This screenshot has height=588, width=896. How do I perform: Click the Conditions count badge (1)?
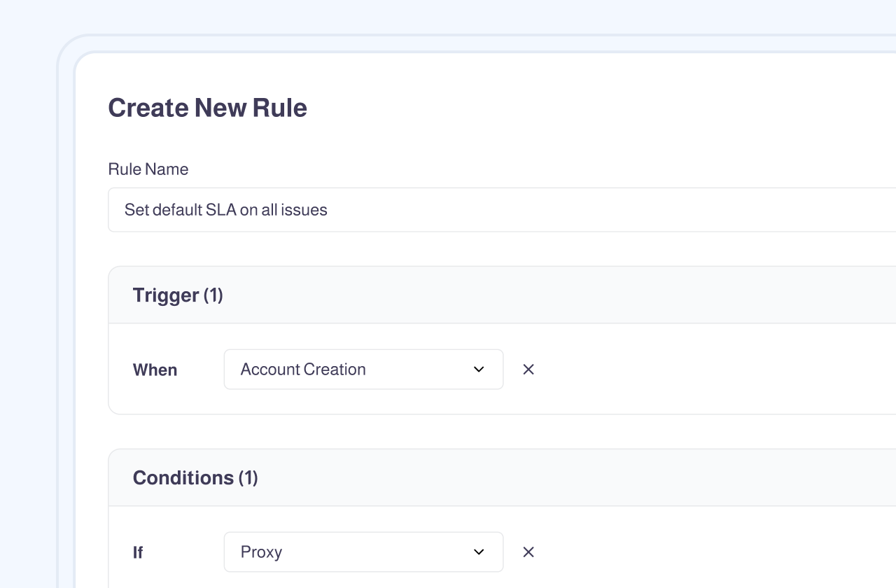pos(248,478)
